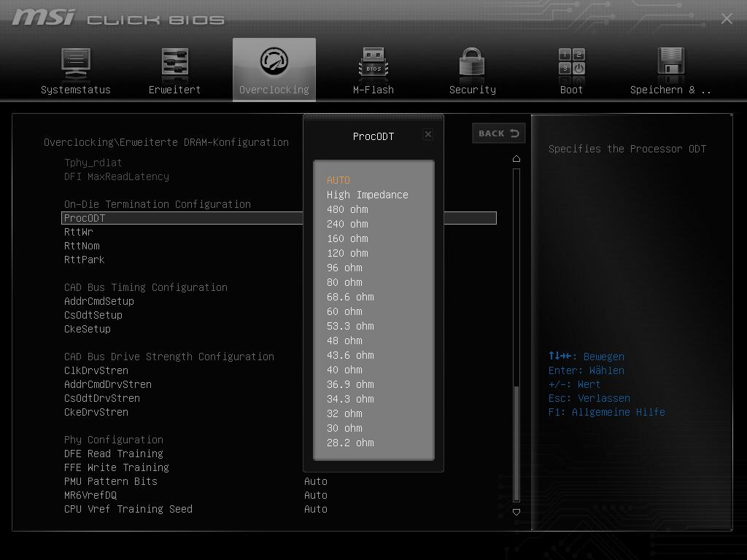Select the DFI MaxReadLatency entry
Screen dimensions: 747x560
pyautogui.click(x=117, y=176)
